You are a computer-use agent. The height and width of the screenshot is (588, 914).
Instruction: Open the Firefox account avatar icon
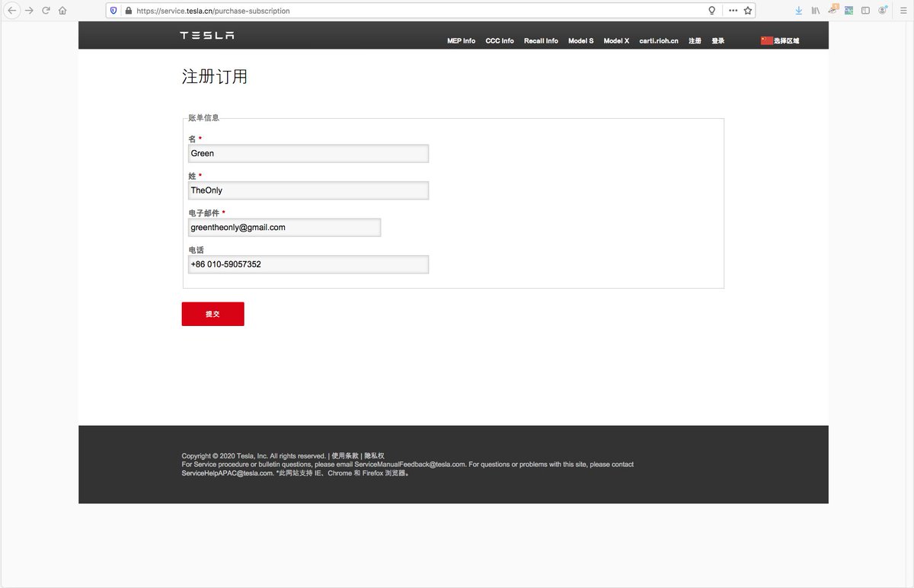click(x=883, y=11)
